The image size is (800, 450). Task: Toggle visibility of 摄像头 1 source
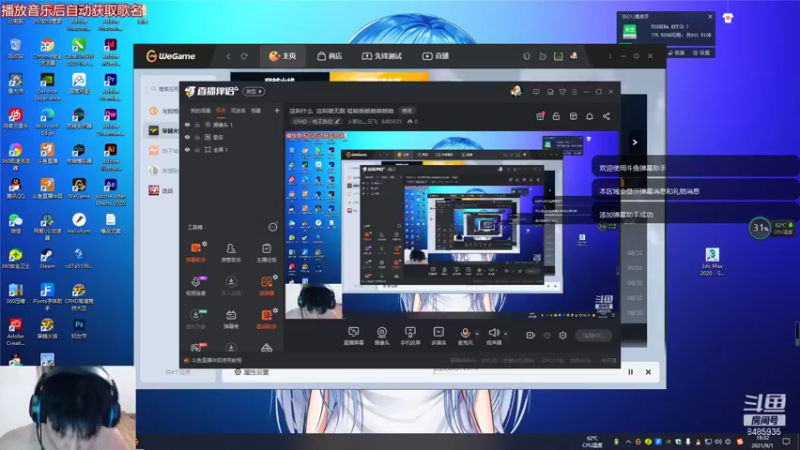click(x=187, y=125)
